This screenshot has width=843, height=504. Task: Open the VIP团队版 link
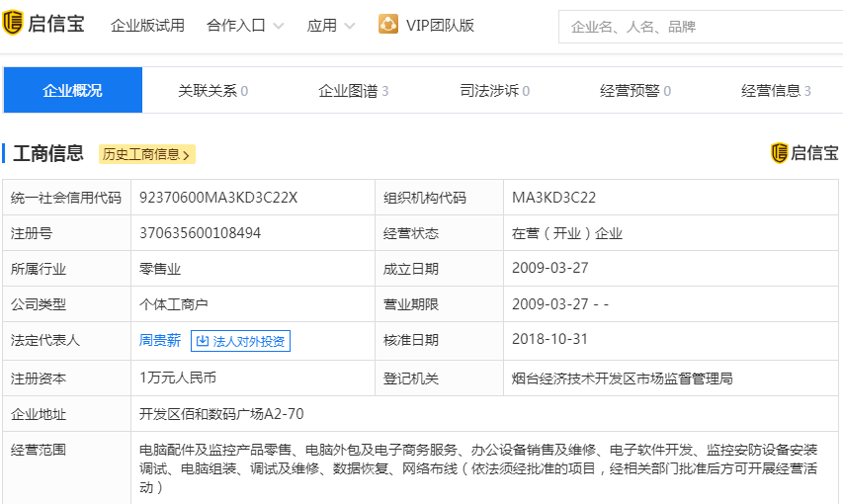440,26
